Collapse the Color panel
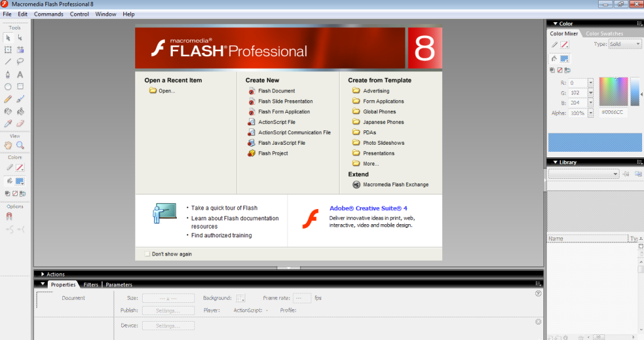 pos(555,23)
